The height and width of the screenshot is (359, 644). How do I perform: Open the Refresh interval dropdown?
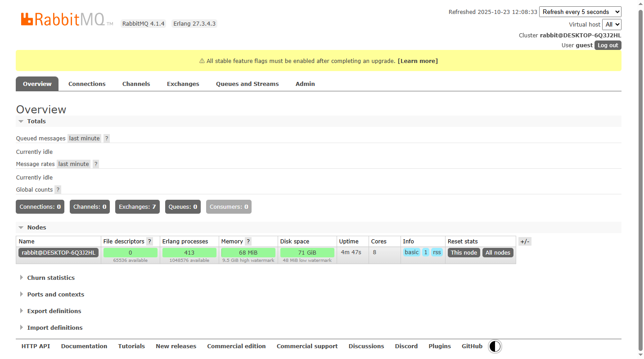(580, 12)
